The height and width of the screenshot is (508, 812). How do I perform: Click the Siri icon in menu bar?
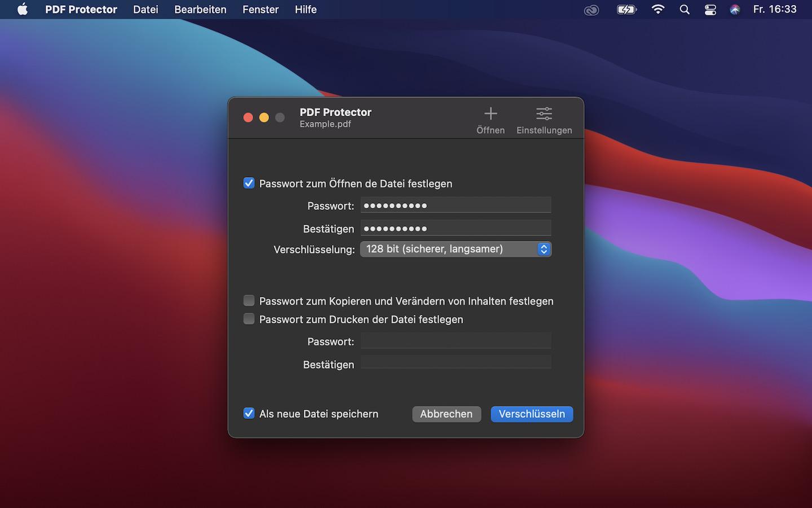click(735, 10)
